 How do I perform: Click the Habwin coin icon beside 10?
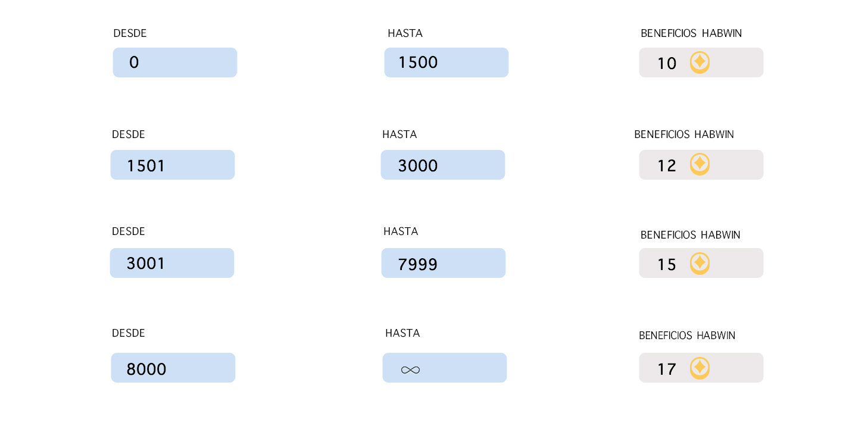700,62
